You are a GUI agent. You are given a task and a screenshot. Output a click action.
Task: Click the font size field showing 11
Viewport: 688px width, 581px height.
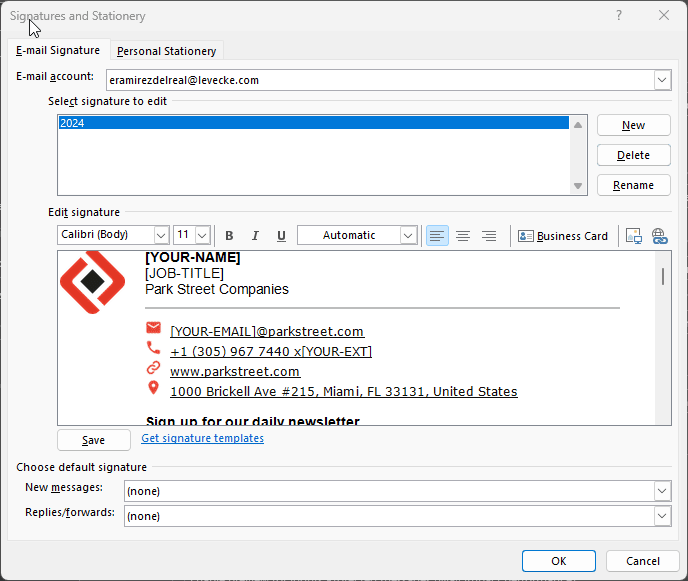pos(184,235)
